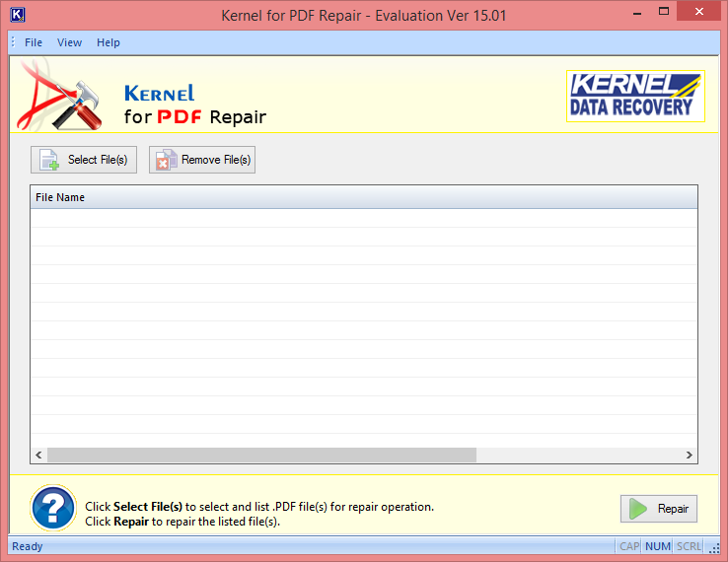Click the PDF hammer and screwdriver logo
Viewport: 728px width, 562px height.
[x=59, y=95]
